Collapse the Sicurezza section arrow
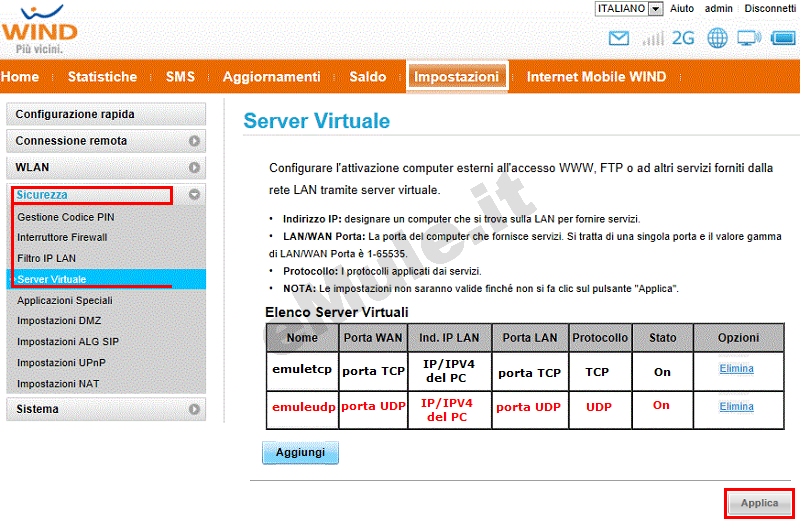This screenshot has width=800, height=524. 194,194
